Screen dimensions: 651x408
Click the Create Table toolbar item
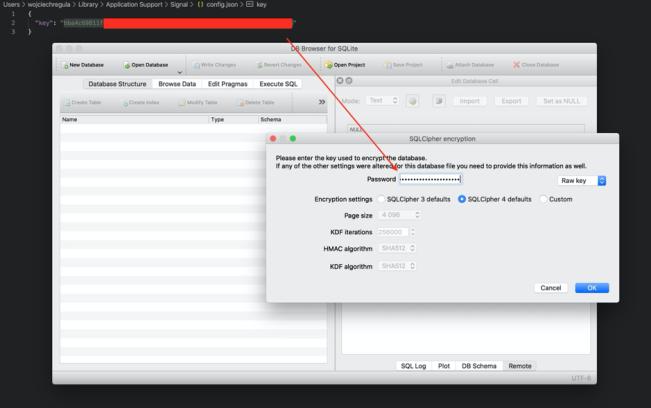point(83,103)
